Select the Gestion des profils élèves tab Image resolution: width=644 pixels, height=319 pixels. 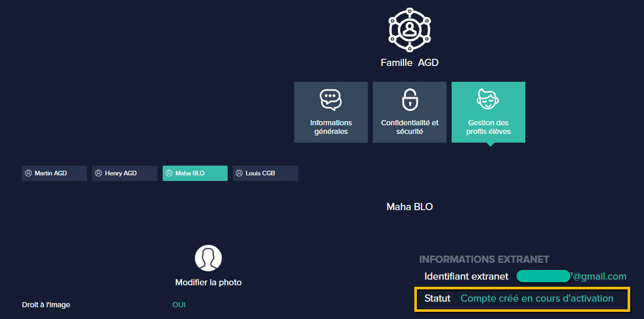click(x=488, y=112)
